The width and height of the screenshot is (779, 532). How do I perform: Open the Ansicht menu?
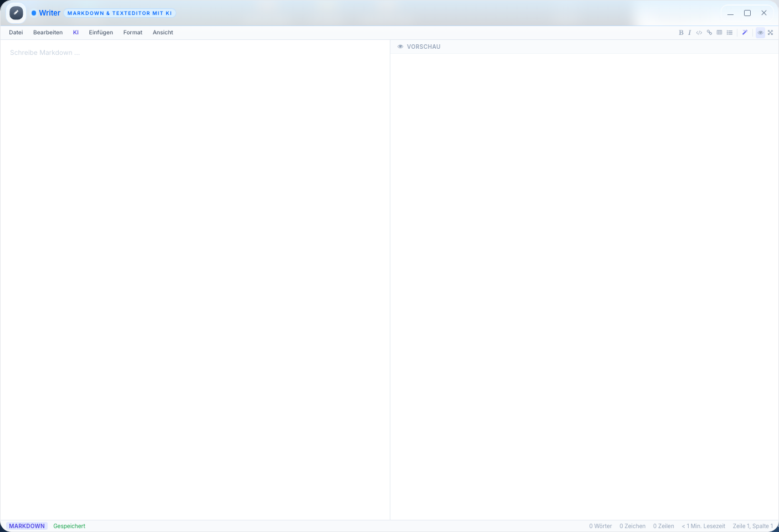pyautogui.click(x=162, y=32)
